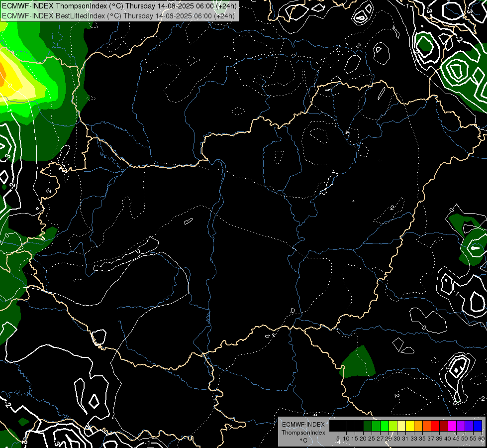Click the legend tick label "37"
The image size is (487, 448).
click(431, 439)
